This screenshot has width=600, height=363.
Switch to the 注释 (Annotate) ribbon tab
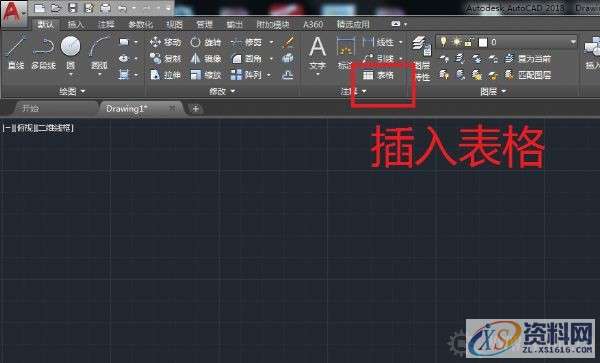[106, 25]
